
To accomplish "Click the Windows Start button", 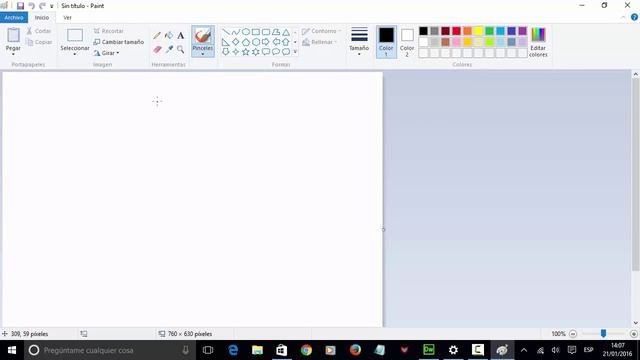I will pos(12,350).
